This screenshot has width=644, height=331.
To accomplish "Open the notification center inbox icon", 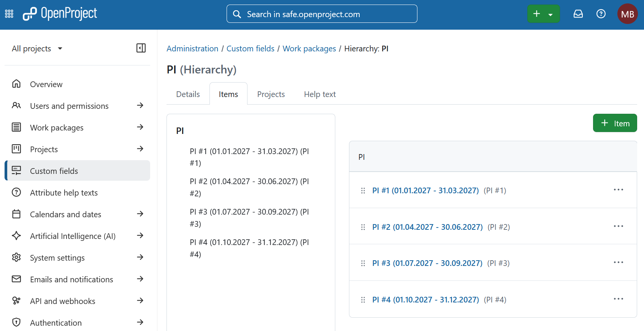I will coord(578,14).
